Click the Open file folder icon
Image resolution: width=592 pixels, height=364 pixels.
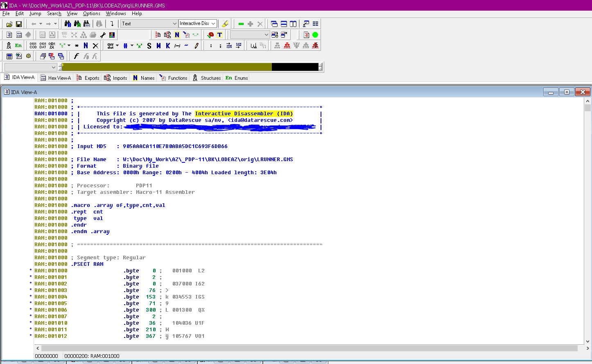pos(9,24)
